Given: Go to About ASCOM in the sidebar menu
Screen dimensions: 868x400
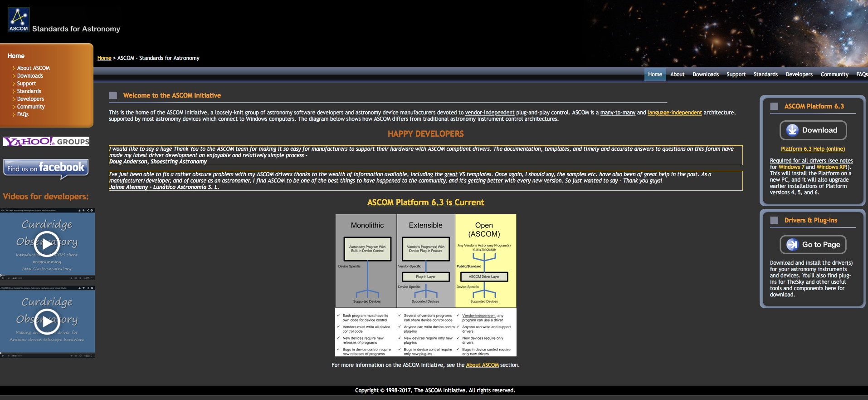Looking at the screenshot, I should pos(33,68).
